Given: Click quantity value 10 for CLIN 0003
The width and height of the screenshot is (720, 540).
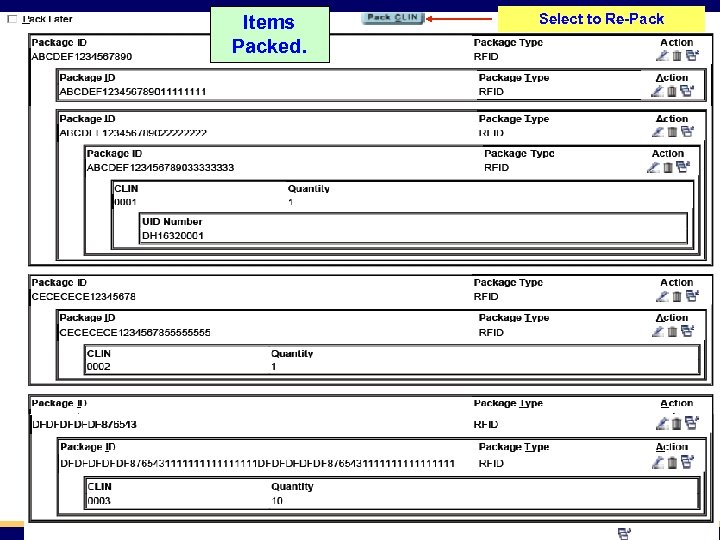Looking at the screenshot, I should 277,501.
